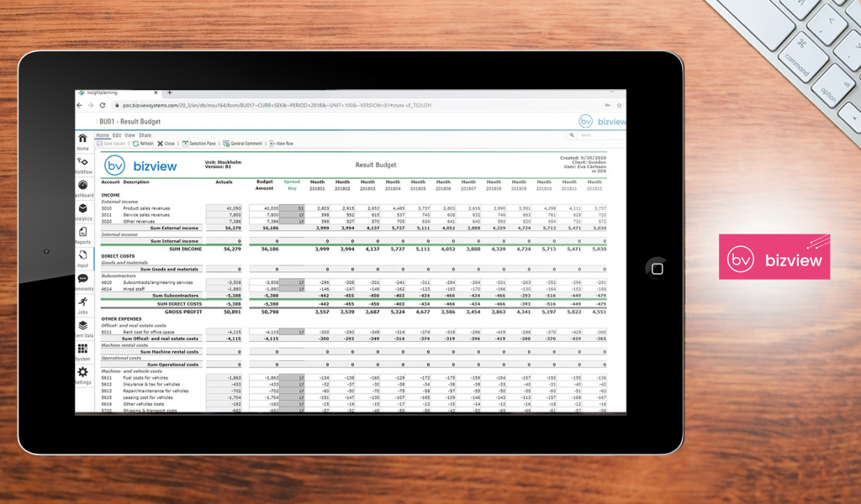The width and height of the screenshot is (861, 504).
Task: Click the Search input field
Action: tap(599, 135)
